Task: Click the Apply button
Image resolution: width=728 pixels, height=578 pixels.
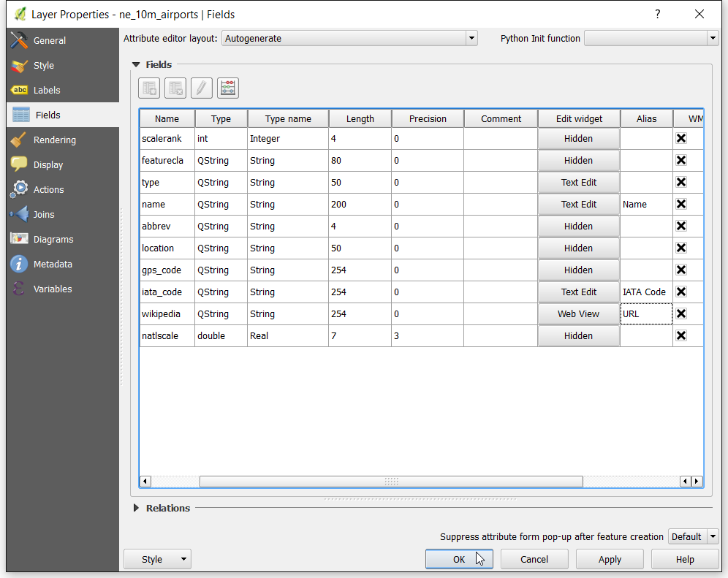Action: point(610,559)
